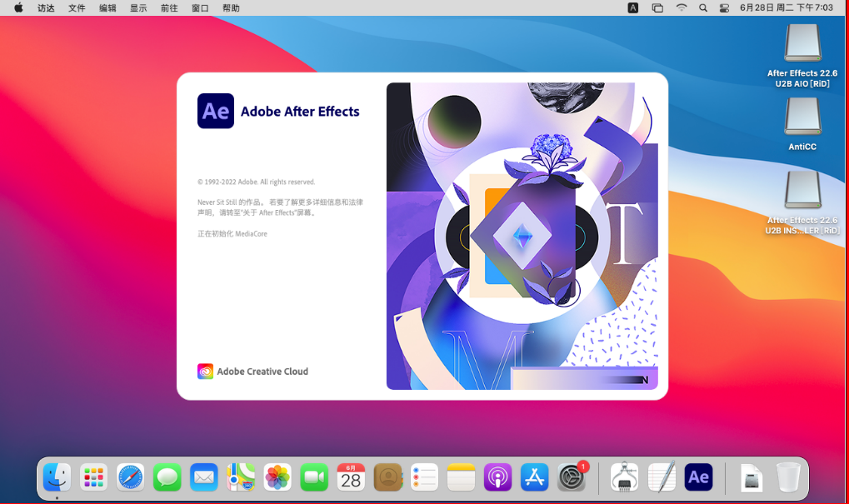The width and height of the screenshot is (849, 504).
Task: Open the 访达 Finder menu
Action: (x=46, y=8)
